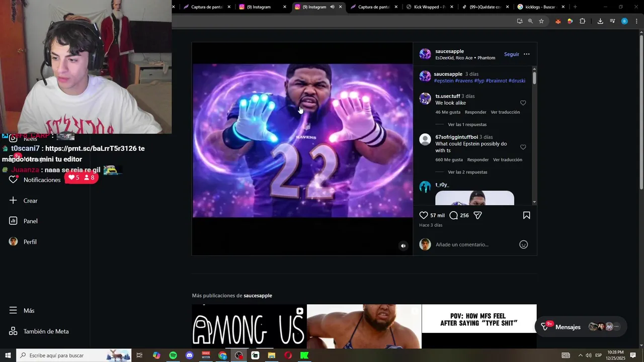Open the Extensions puzzle-piece menu
Viewport: 644px width, 362px height.
coord(582,21)
